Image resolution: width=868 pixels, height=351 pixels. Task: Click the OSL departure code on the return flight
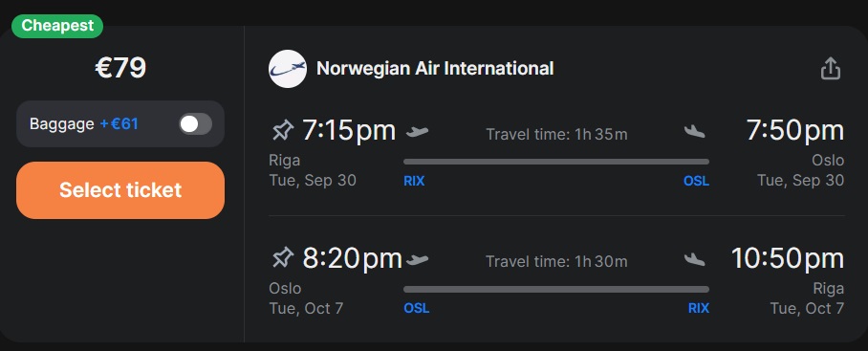click(416, 308)
